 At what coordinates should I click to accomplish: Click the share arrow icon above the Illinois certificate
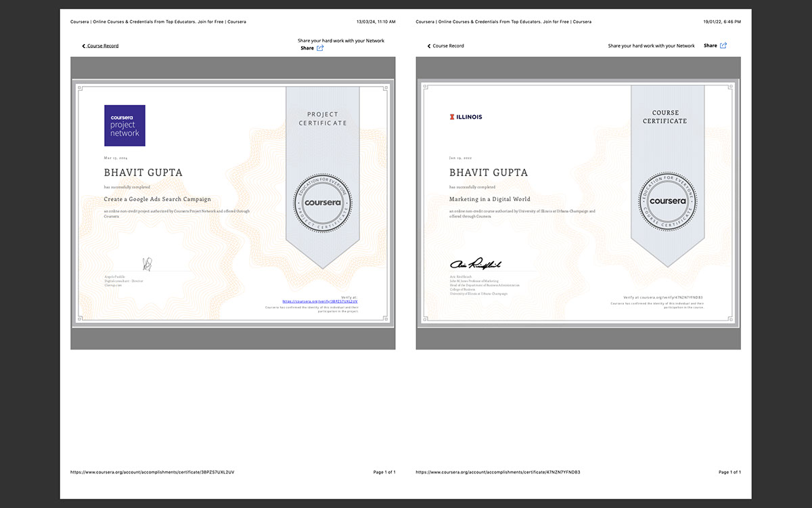(723, 45)
